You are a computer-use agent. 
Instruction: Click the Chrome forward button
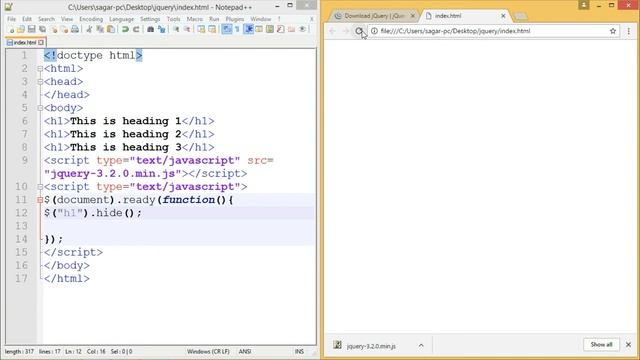pos(346,31)
